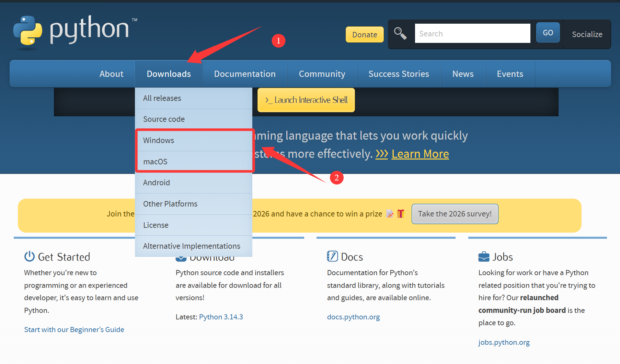Focus the Search input field

[x=472, y=33]
